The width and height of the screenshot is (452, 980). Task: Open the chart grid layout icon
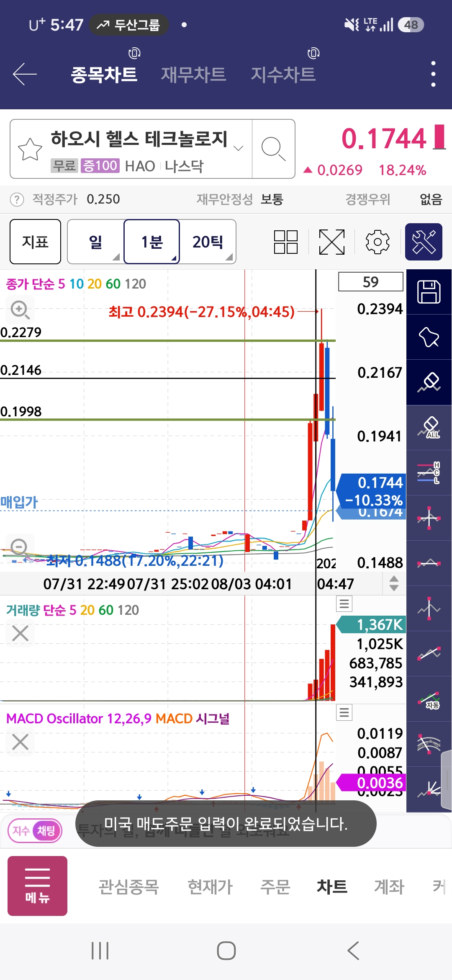coord(286,242)
